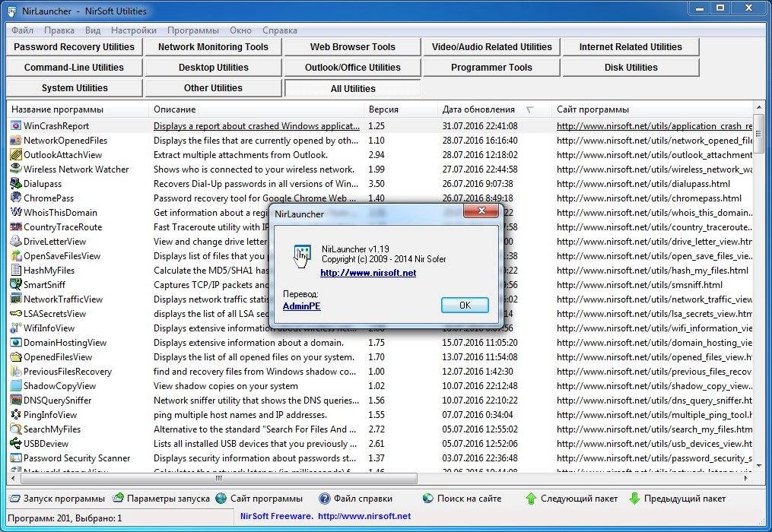Click the CountryTraceRoute icon
Viewport: 772px width, 532px height.
point(16,227)
